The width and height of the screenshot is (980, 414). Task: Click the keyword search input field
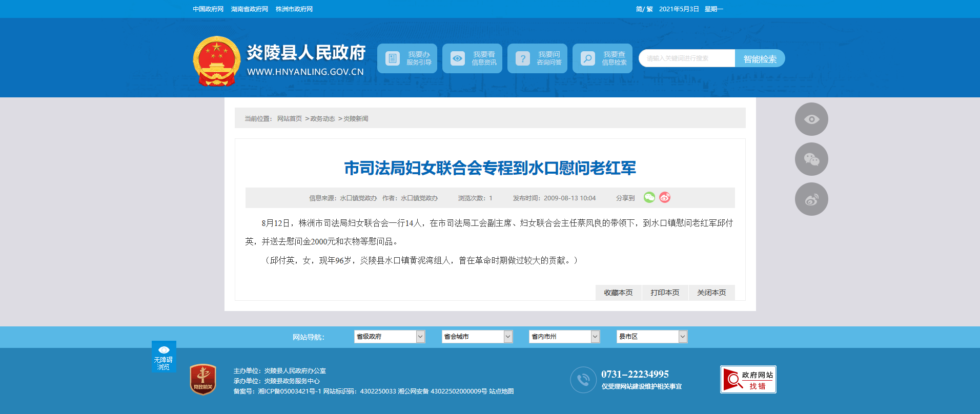pos(686,58)
